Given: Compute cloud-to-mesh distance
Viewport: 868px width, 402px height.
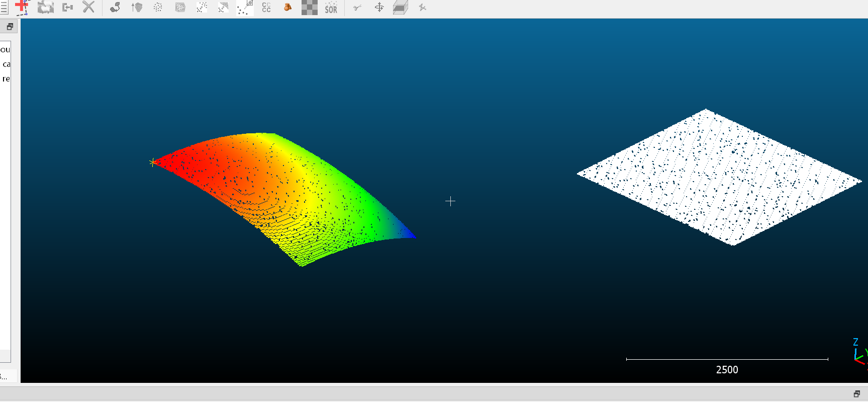Looking at the screenshot, I should tap(223, 7).
